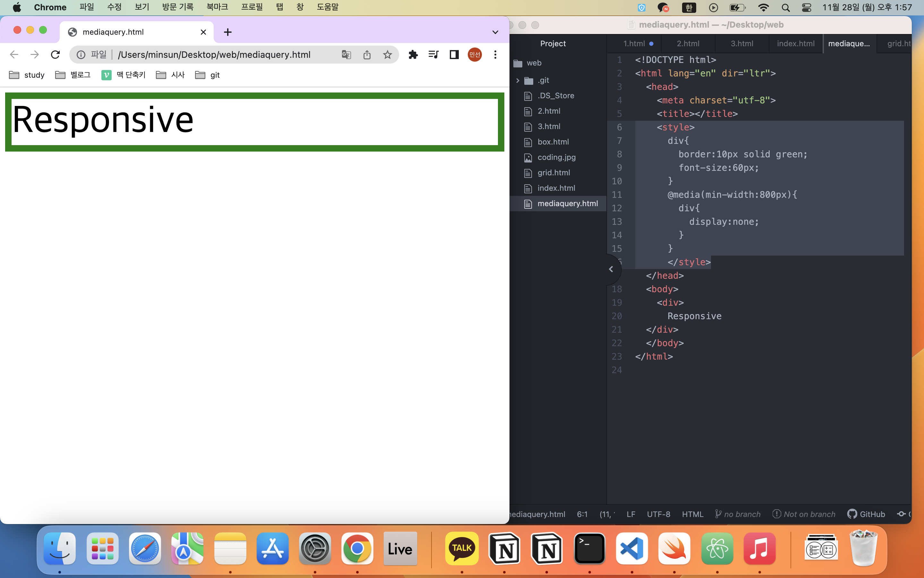This screenshot has height=578, width=924.
Task: Open a new Chrome tab
Action: point(227,32)
